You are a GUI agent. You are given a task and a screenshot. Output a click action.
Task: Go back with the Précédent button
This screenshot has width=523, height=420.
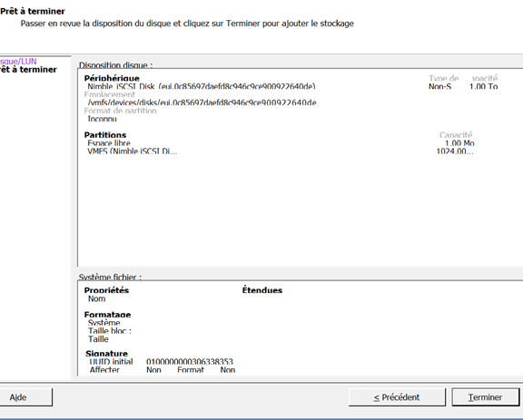coord(397,397)
